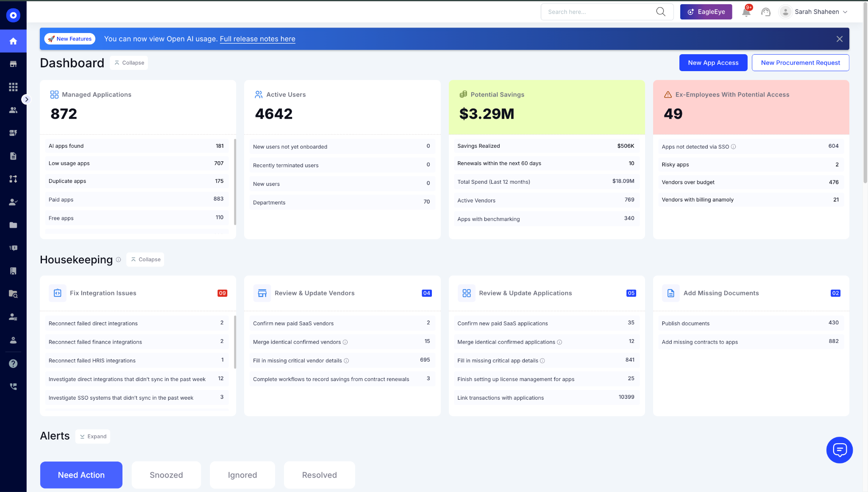The image size is (868, 492).
Task: Open Full release notes here link
Action: click(257, 39)
